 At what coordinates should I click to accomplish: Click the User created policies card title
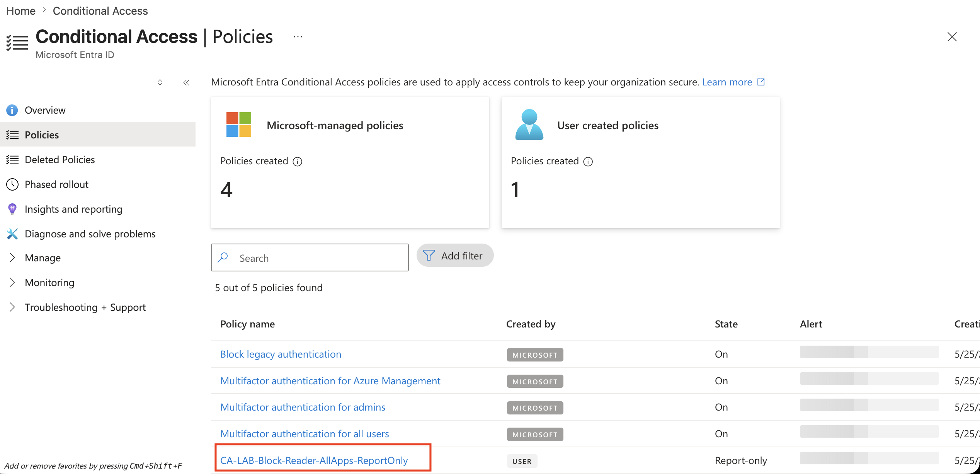(x=608, y=125)
